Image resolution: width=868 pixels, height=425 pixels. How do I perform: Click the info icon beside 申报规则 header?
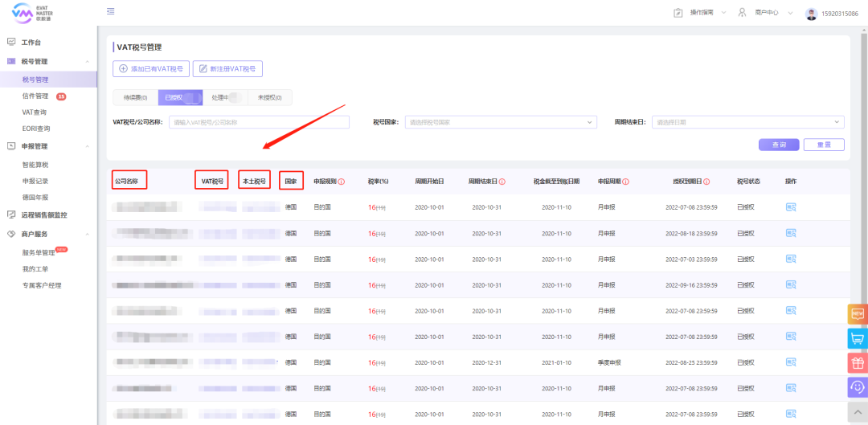pos(342,182)
